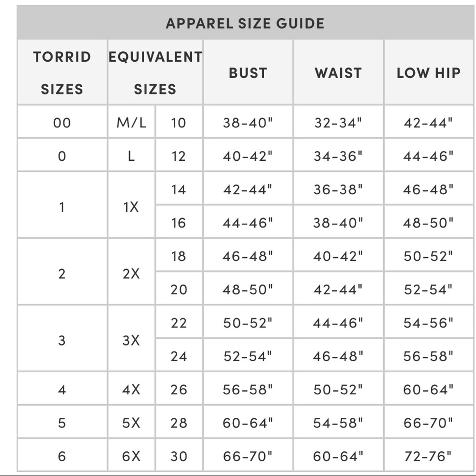The width and height of the screenshot is (476, 476).
Task: Select Torrid size 3 cell
Action: [x=62, y=338]
